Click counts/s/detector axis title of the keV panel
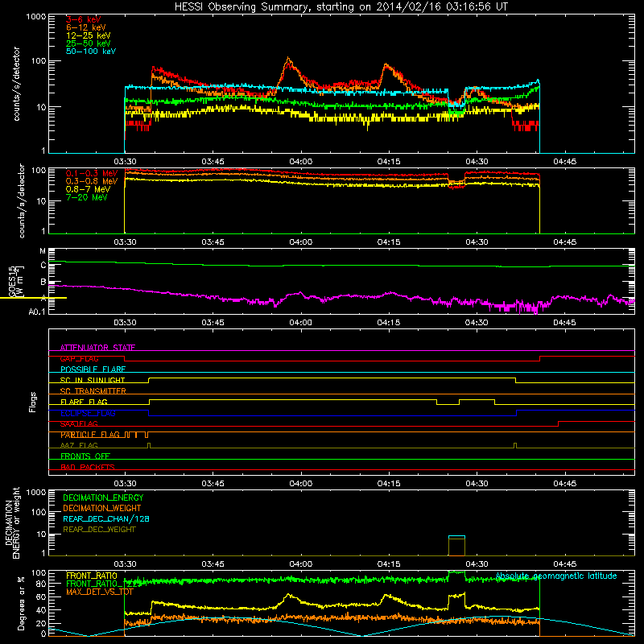 (16, 84)
